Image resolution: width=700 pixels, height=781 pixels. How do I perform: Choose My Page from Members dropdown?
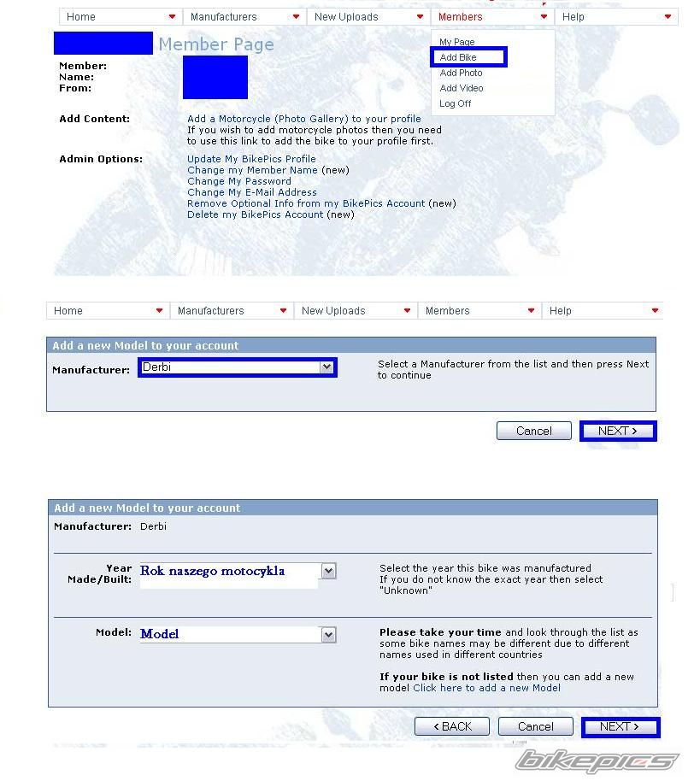pos(457,42)
